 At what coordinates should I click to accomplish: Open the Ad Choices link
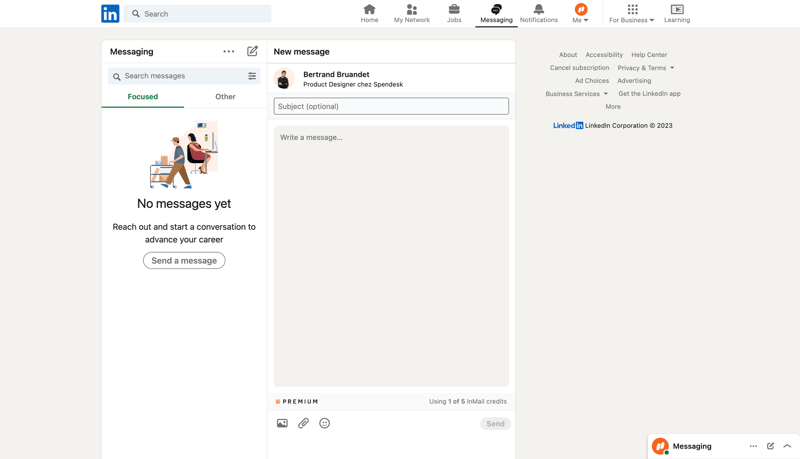[592, 81]
